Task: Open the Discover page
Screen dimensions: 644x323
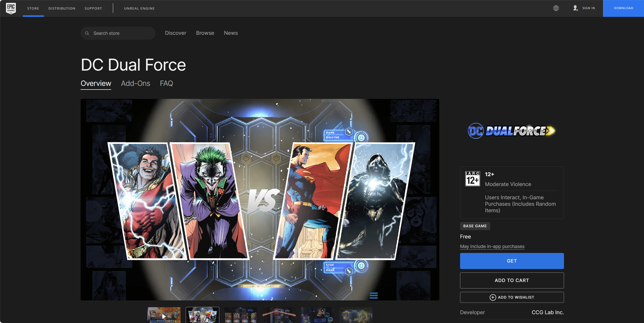Action: 176,33
